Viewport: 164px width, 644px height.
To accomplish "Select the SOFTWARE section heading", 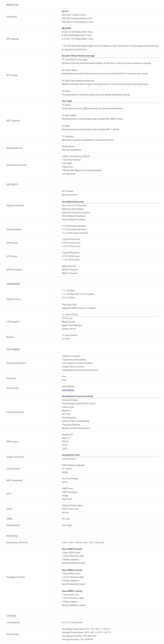I will (x=13, y=349).
